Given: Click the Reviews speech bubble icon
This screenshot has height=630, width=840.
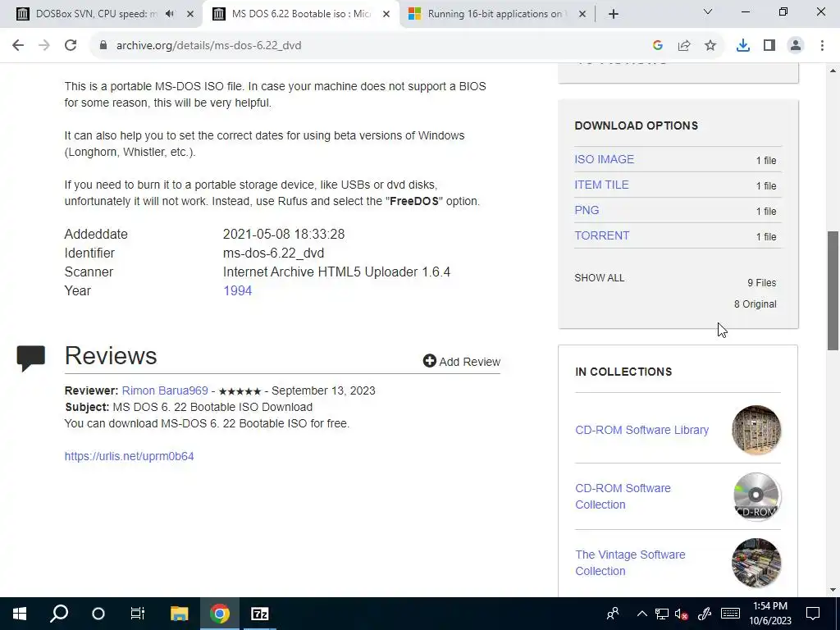Looking at the screenshot, I should [x=31, y=358].
